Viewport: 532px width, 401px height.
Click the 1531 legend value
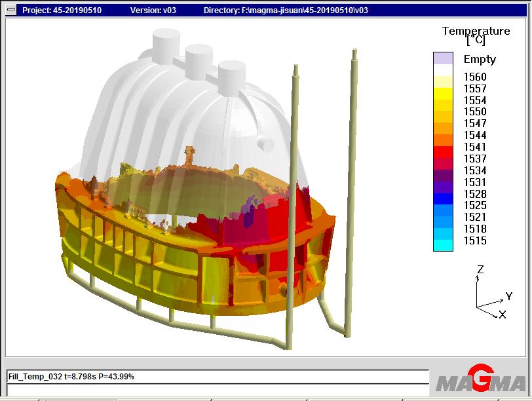click(475, 183)
